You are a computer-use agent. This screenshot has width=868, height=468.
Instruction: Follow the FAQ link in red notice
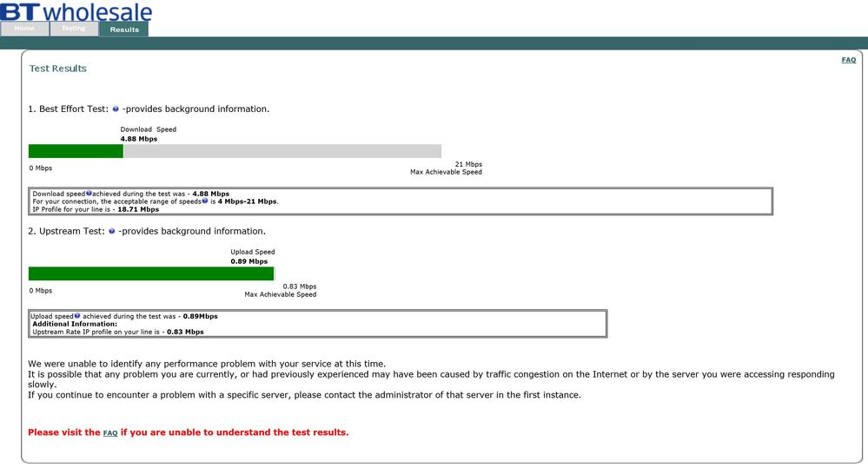click(110, 433)
